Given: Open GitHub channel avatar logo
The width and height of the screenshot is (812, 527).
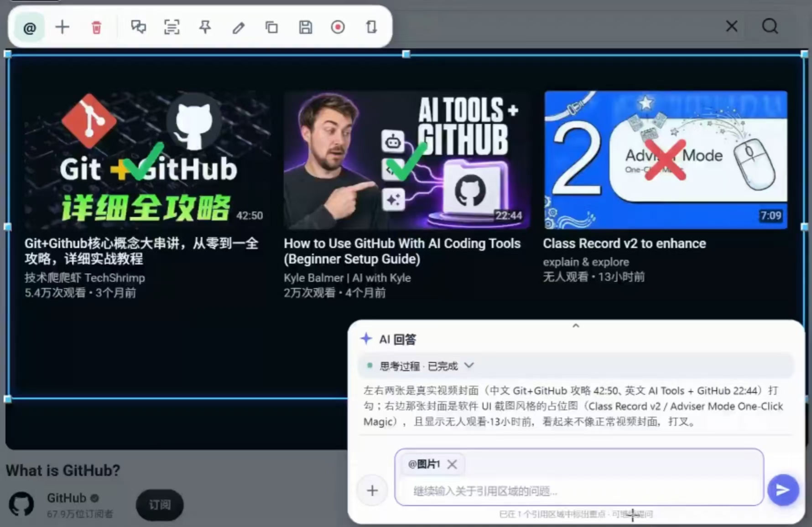Looking at the screenshot, I should [x=21, y=505].
